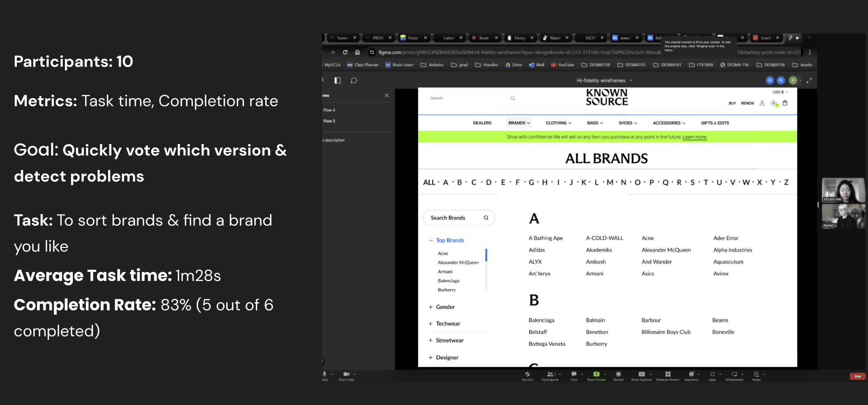Viewport: 868px width, 405px height.
Task: Switch to the home browser tab
Action: click(x=343, y=38)
